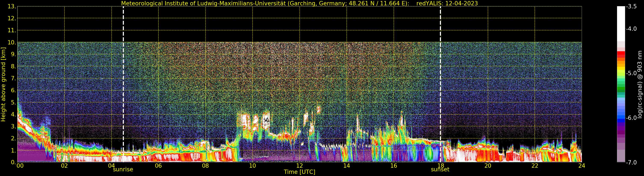
Task: Click the "-5.0" colorbar tick label
Action: [632, 73]
